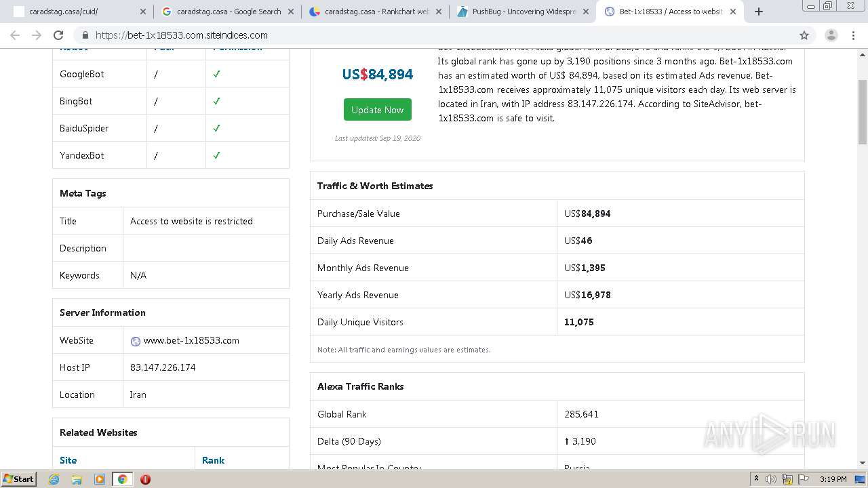Close the PushBug tab

click(586, 12)
